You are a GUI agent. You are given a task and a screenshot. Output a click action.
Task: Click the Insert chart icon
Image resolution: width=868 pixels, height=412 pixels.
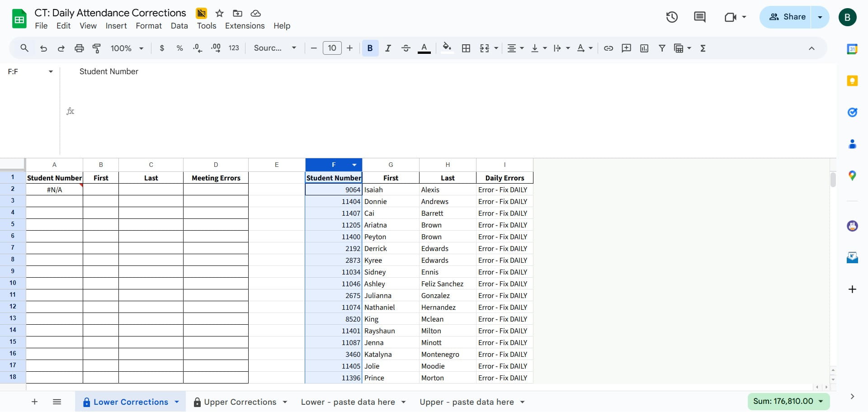coord(644,48)
